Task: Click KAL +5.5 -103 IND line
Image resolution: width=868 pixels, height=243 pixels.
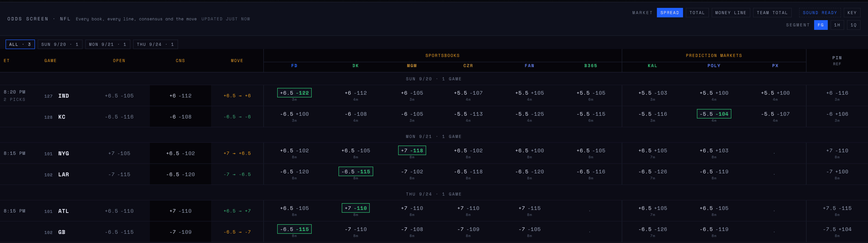Action: click(x=652, y=93)
